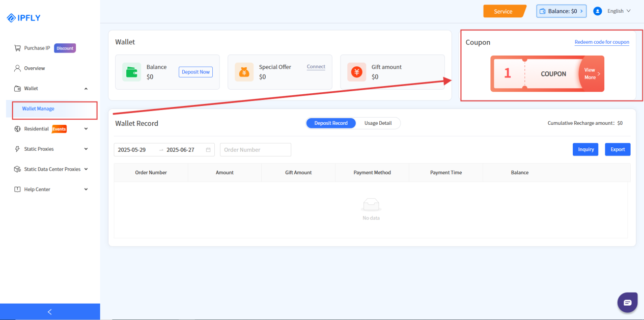Viewport: 644px width, 320px height.
Task: Click the empty No data inbox icon
Action: [x=371, y=205]
